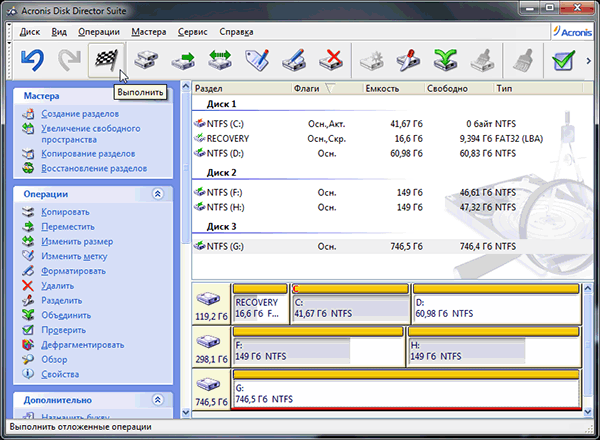600x440 pixels.
Task: Sort list by Тип column header
Action: 538,88
